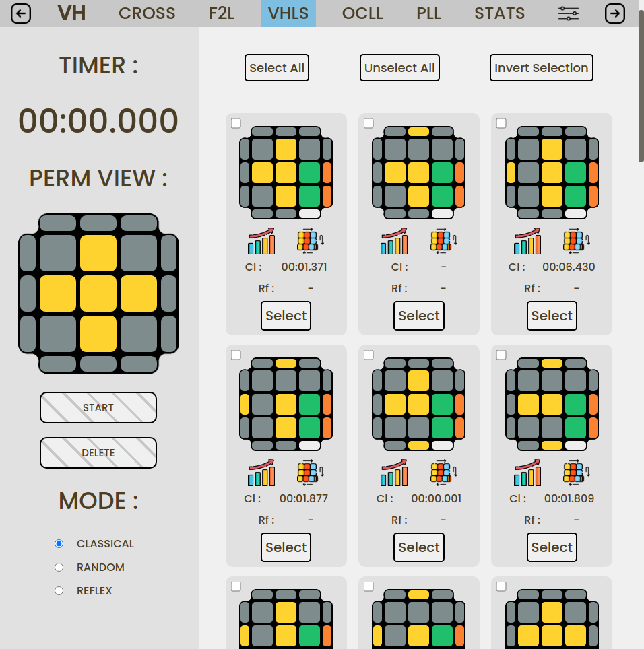Enable the checkbox on the 00:00.001 case card

click(x=368, y=355)
